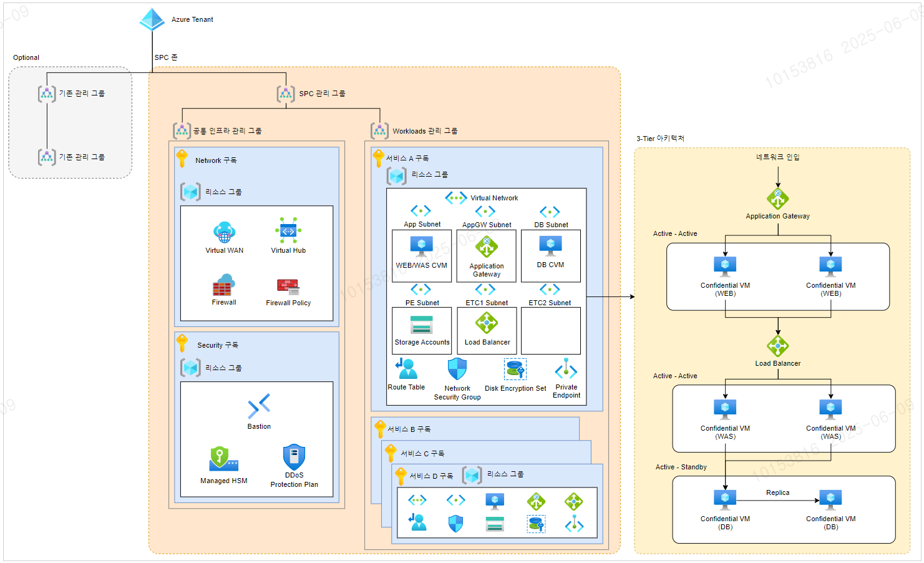Select the resource group icon in Security 구독
The height and width of the screenshot is (563, 924).
190,368
